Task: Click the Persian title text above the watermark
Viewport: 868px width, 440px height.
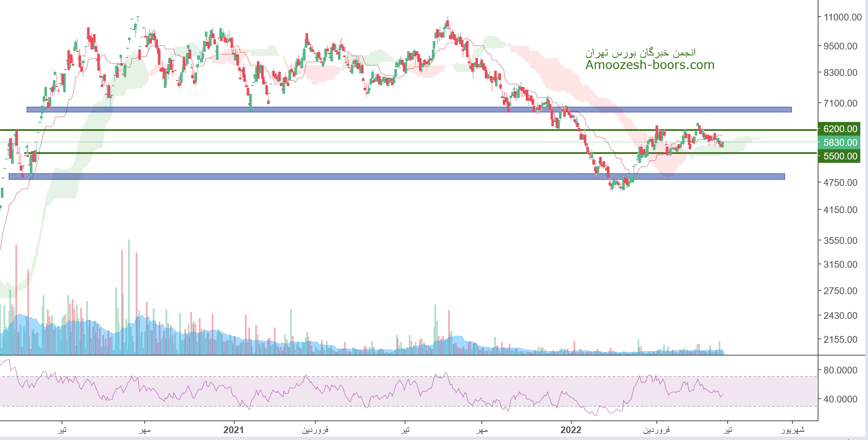Action: pyautogui.click(x=640, y=53)
